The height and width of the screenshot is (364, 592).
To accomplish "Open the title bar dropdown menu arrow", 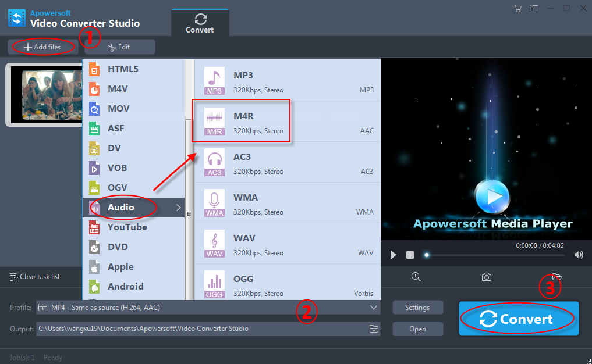I will point(534,8).
